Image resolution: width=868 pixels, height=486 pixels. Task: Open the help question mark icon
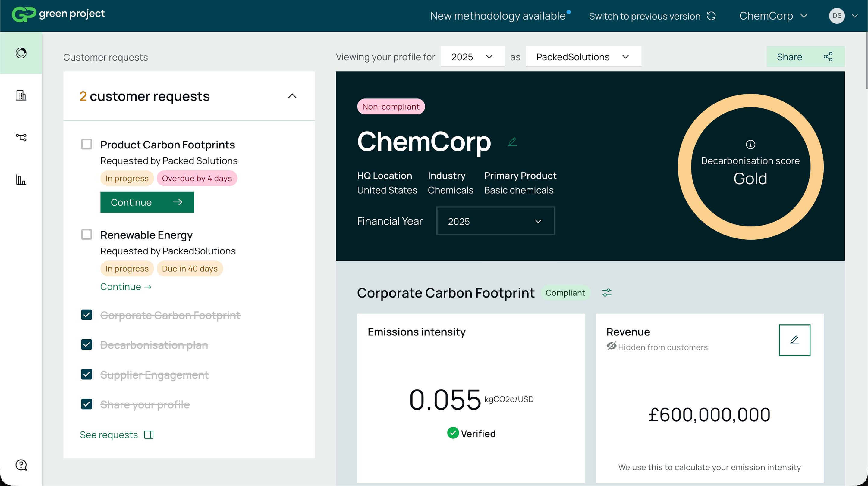point(21,465)
